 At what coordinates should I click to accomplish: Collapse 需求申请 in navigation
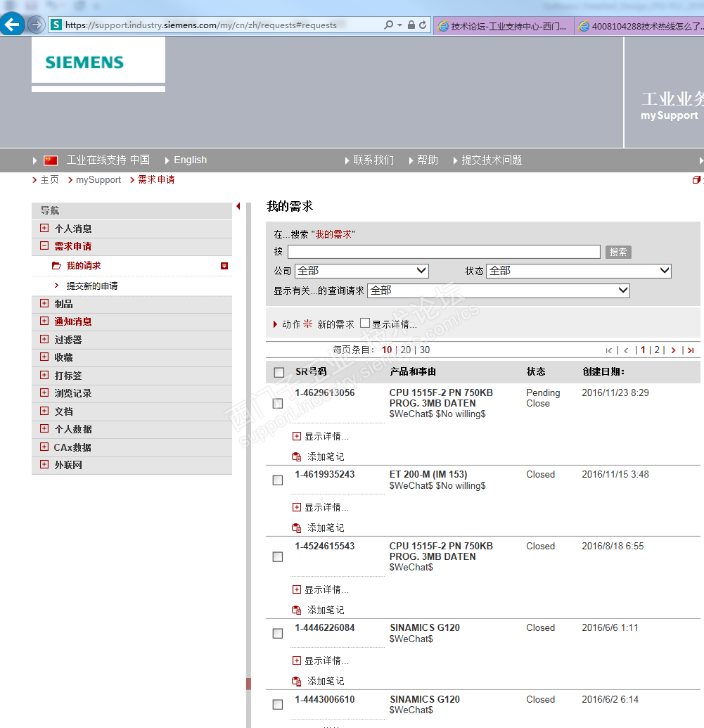[x=44, y=245]
